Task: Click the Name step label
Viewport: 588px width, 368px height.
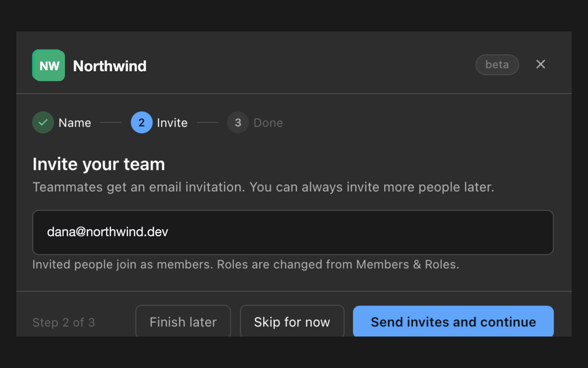Action: click(x=75, y=123)
